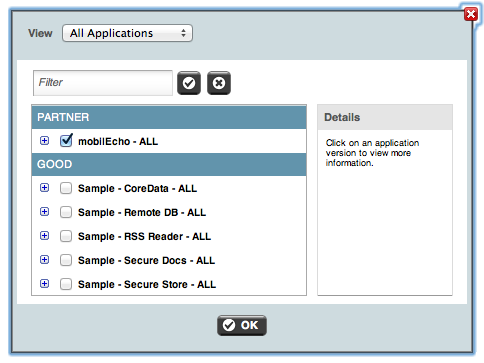Enable the Sample - Remote DB checkbox
This screenshot has width=484, height=363.
click(66, 212)
